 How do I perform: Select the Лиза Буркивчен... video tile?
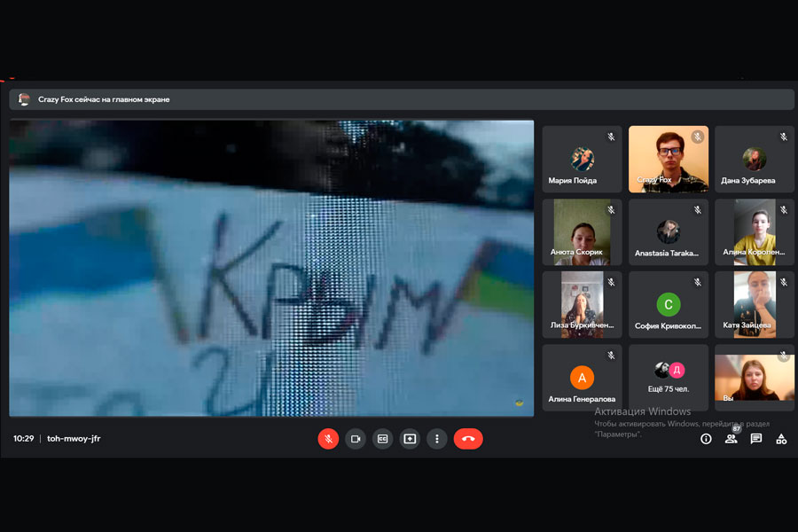point(583,305)
